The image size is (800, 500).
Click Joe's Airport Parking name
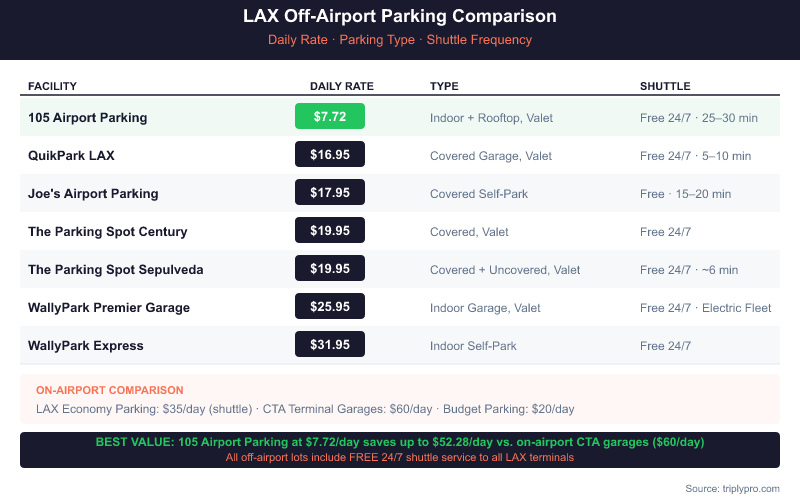click(x=93, y=193)
